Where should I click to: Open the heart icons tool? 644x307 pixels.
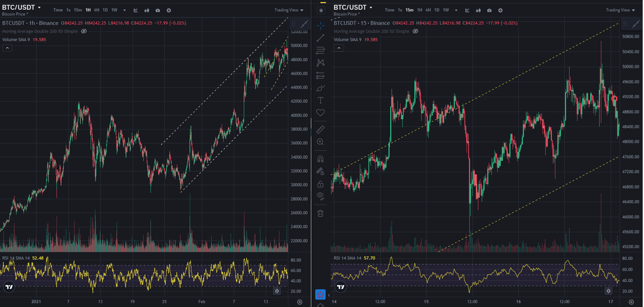point(320,113)
